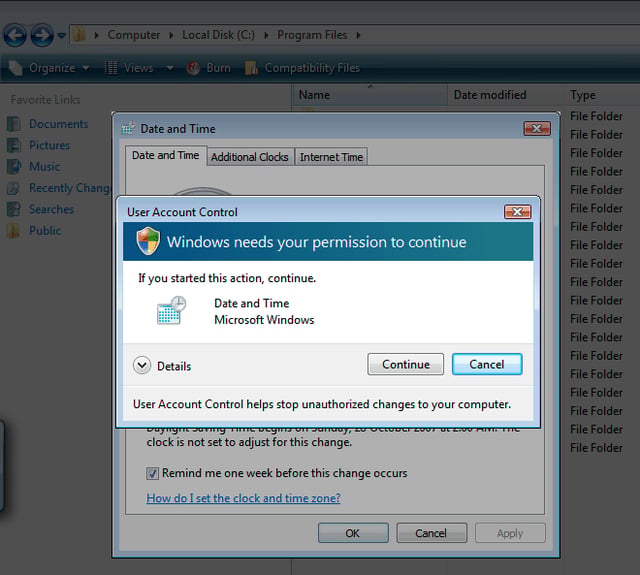Open Pictures favorite link

click(x=49, y=145)
